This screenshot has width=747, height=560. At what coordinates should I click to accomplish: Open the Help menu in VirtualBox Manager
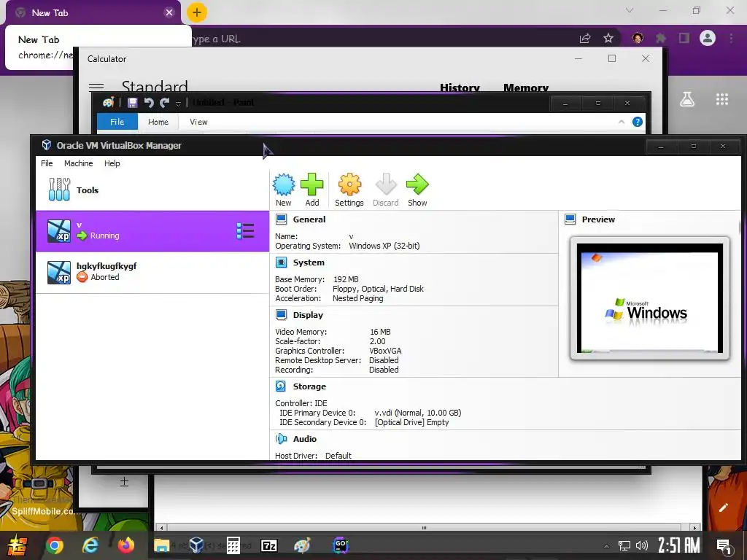112,163
